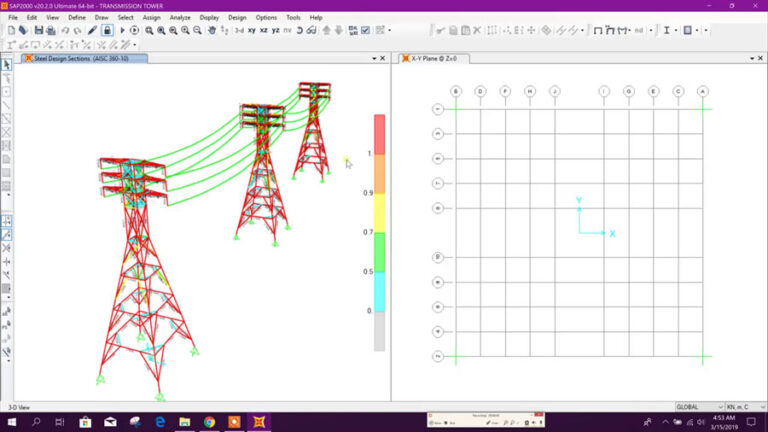768x432 pixels.
Task: Click the red band on stress color legend
Action: (379, 132)
